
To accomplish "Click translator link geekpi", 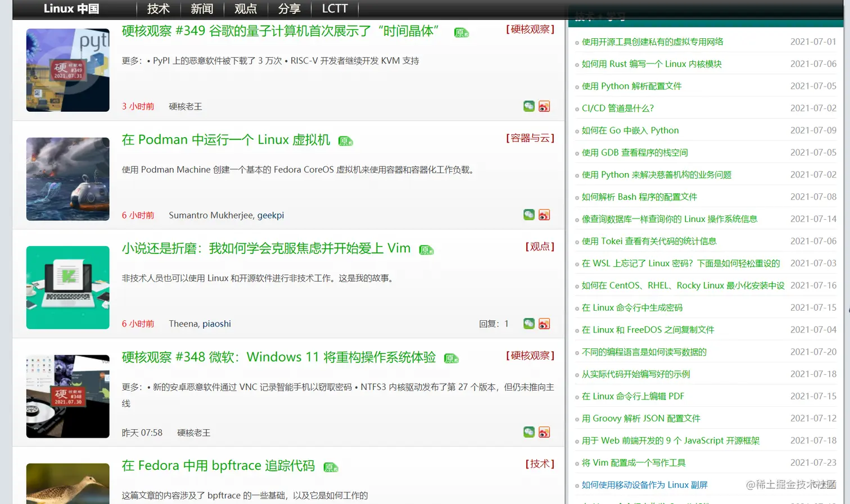I will [270, 215].
